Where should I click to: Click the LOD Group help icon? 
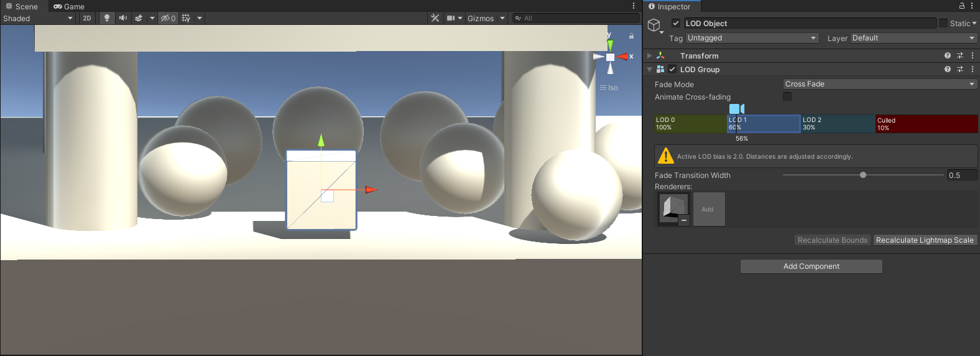[948, 69]
